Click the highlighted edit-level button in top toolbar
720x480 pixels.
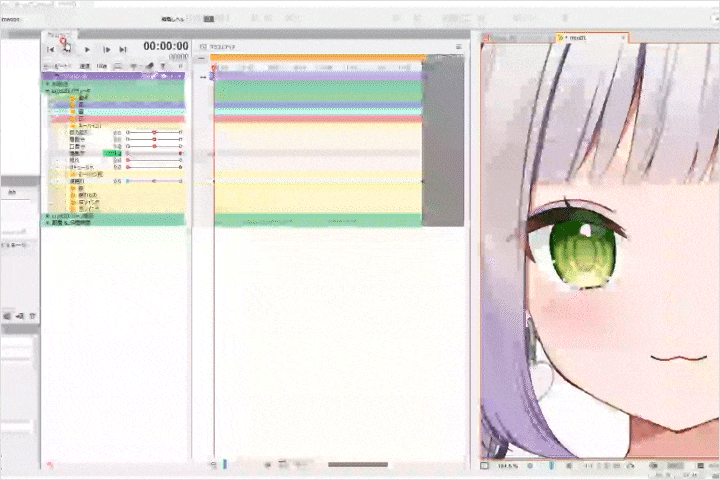209,19
